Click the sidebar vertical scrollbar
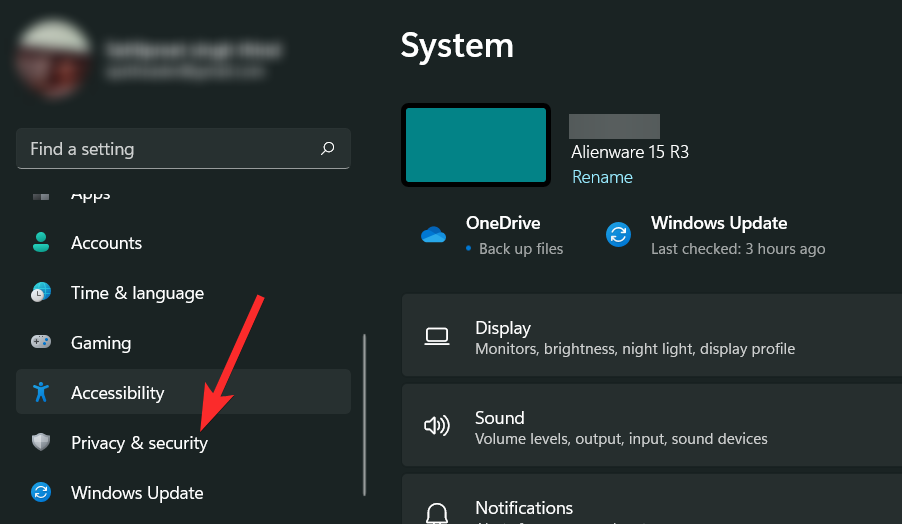Image resolution: width=902 pixels, height=524 pixels. (x=364, y=414)
